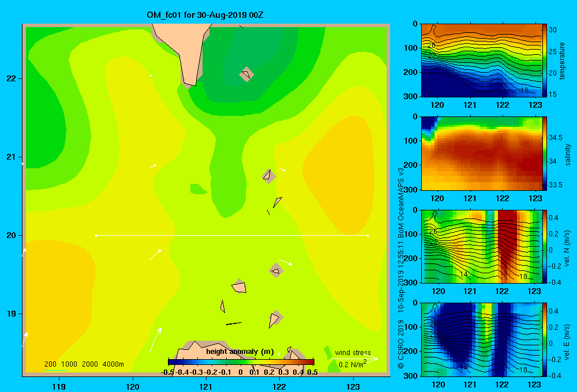Click the "salinity" vertical axis label
Screen dimensions: 577x392
(x=568, y=154)
